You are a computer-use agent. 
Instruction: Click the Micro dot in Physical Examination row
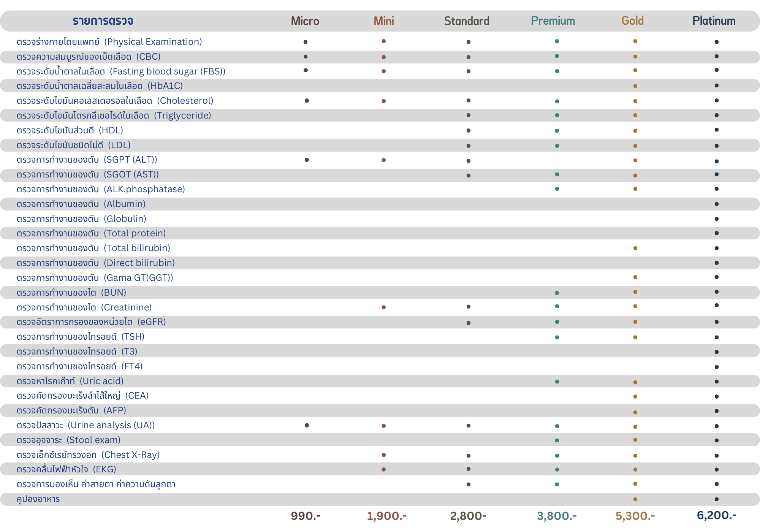(x=306, y=42)
